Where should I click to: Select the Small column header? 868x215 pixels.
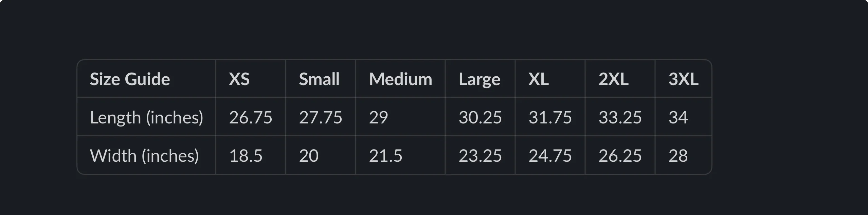tap(321, 79)
